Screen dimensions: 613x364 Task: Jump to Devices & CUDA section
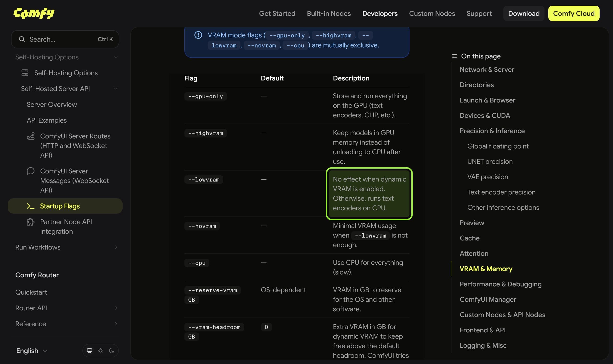coord(484,115)
